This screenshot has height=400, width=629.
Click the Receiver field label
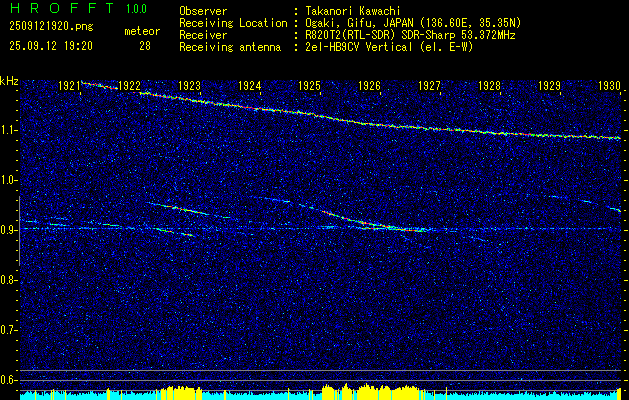click(203, 35)
